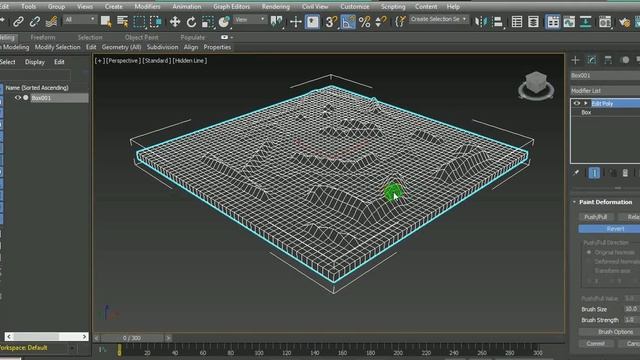Toggle Window/Crossing selection mode
This screenshot has height=360, width=640.
tap(156, 22)
